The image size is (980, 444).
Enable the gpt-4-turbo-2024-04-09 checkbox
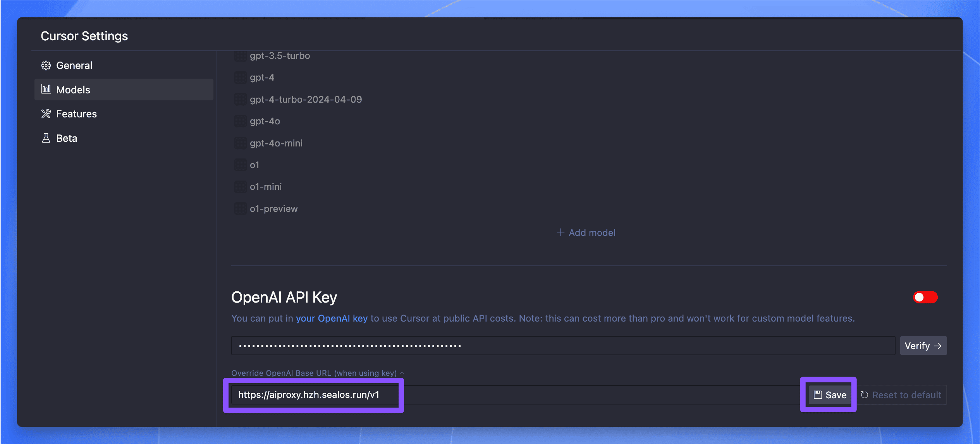240,99
